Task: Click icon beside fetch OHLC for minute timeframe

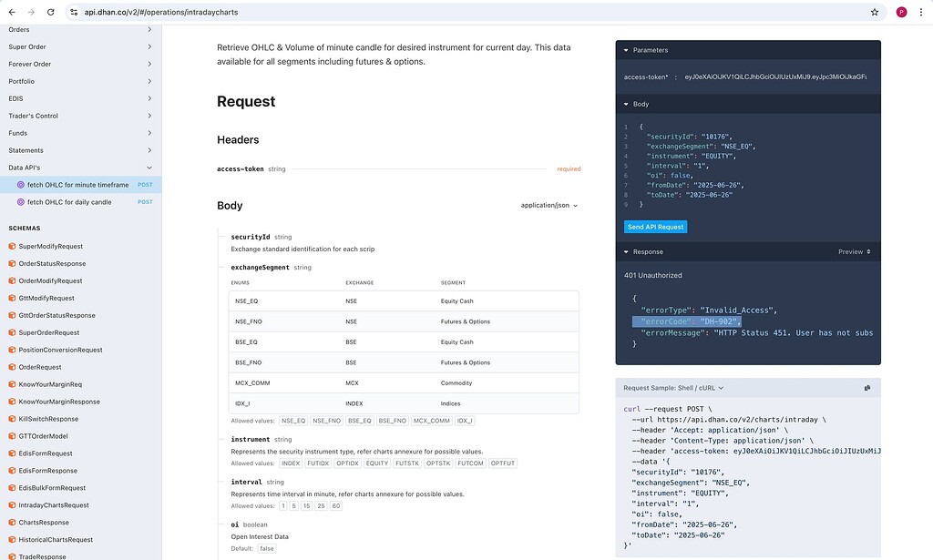Action: tap(21, 185)
